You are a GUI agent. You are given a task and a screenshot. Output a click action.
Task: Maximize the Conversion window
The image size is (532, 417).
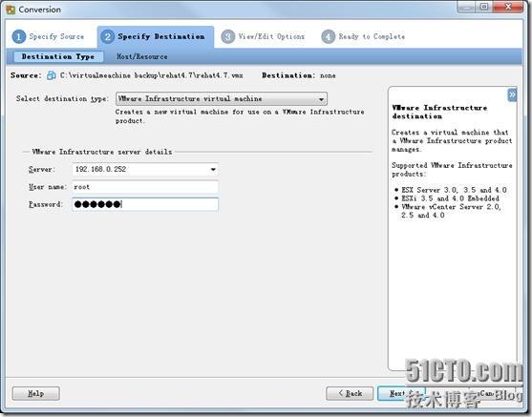[x=484, y=7]
